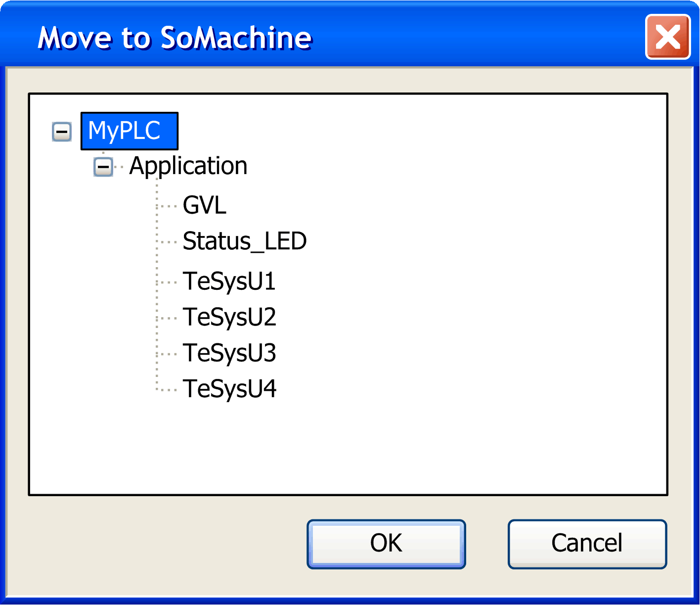Choose GVL in the tree
700x605 pixels.
point(204,205)
